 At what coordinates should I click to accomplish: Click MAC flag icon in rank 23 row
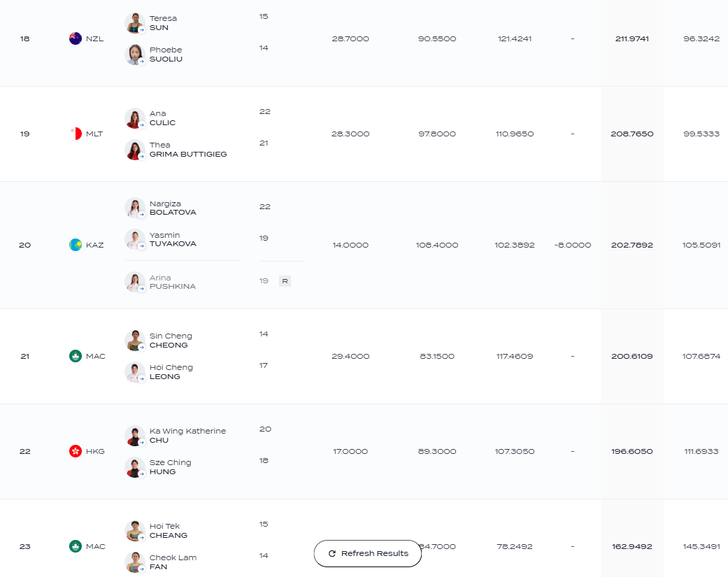click(x=76, y=546)
